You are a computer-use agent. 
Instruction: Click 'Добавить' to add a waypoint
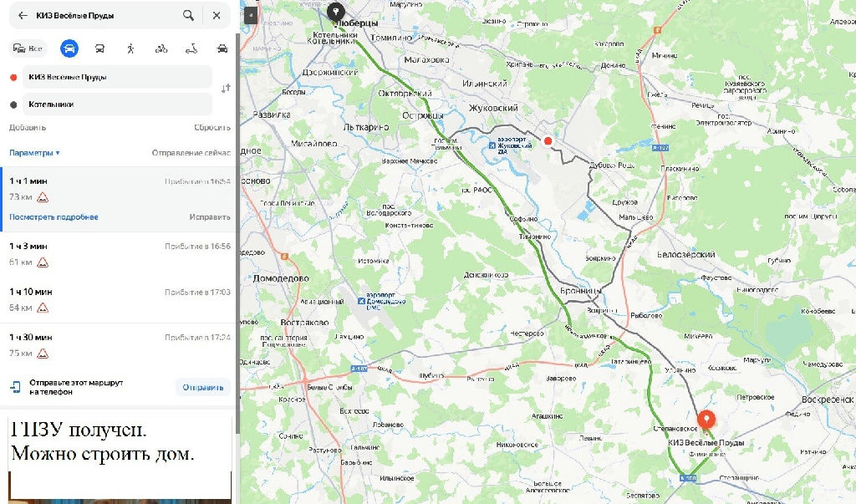pyautogui.click(x=28, y=127)
